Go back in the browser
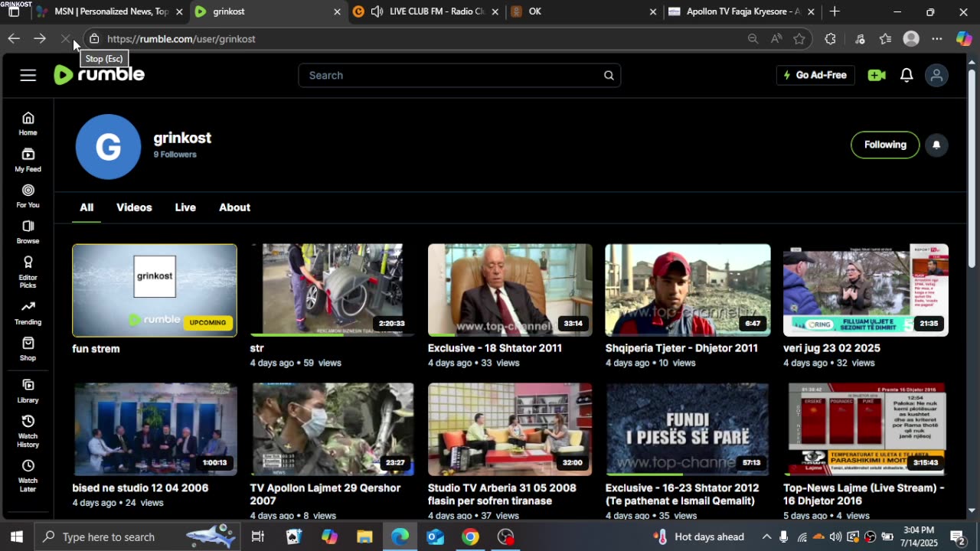The width and height of the screenshot is (980, 551). 14,38
